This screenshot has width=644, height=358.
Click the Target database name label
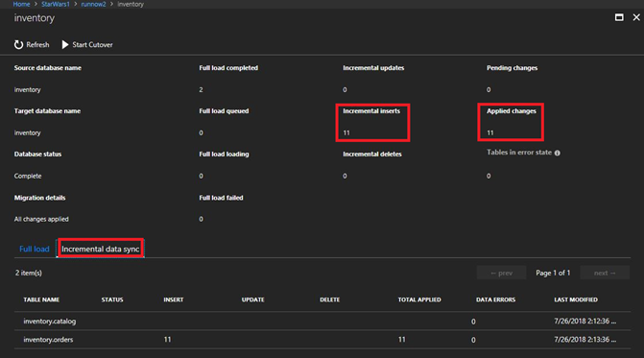coord(47,110)
